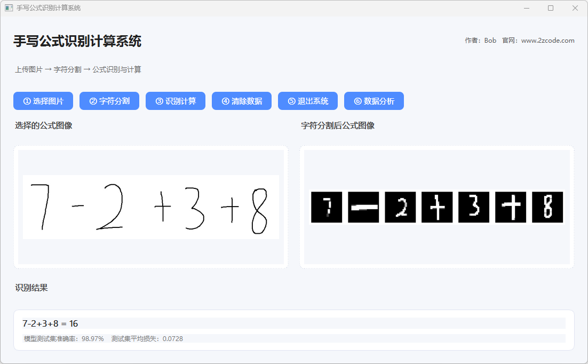Minimize the application window
Viewport: 588px width, 364px height.
(527, 8)
